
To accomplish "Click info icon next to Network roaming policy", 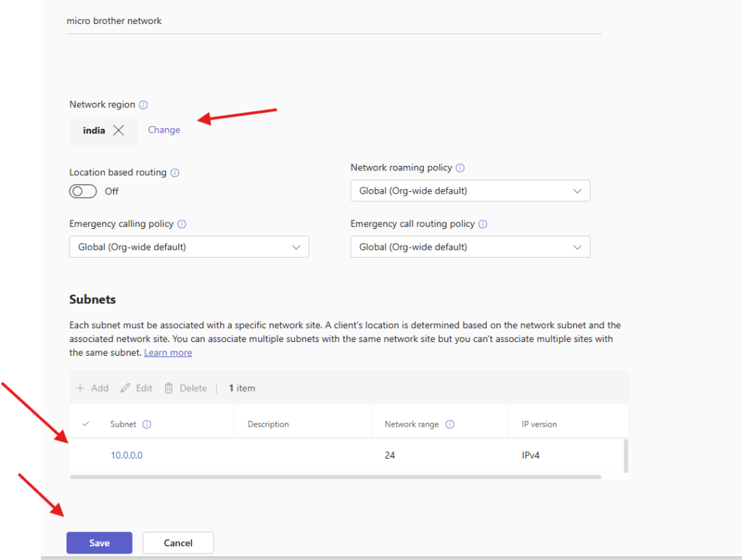I will pos(460,168).
